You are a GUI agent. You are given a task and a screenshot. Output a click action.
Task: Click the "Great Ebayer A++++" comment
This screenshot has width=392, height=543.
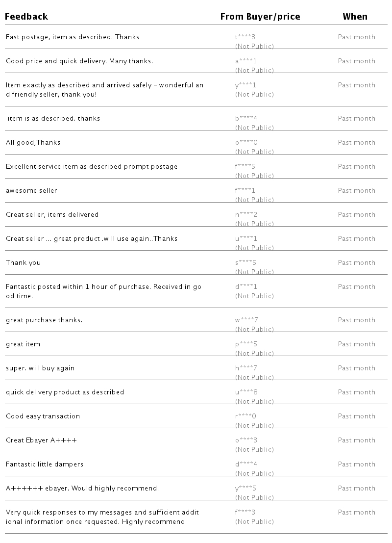click(x=41, y=440)
